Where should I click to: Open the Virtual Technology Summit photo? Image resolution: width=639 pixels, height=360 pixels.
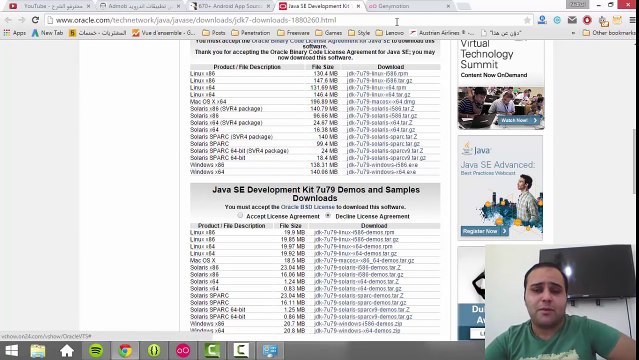(501, 108)
